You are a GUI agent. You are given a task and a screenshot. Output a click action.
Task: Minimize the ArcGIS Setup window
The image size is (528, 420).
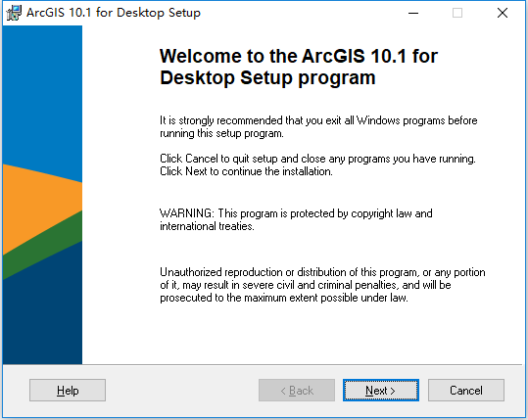[x=413, y=13]
